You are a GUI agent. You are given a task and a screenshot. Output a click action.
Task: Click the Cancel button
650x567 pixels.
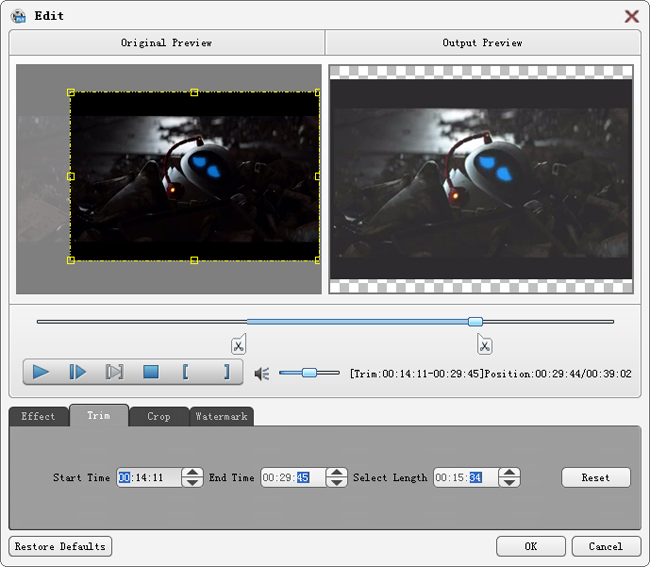coord(606,546)
